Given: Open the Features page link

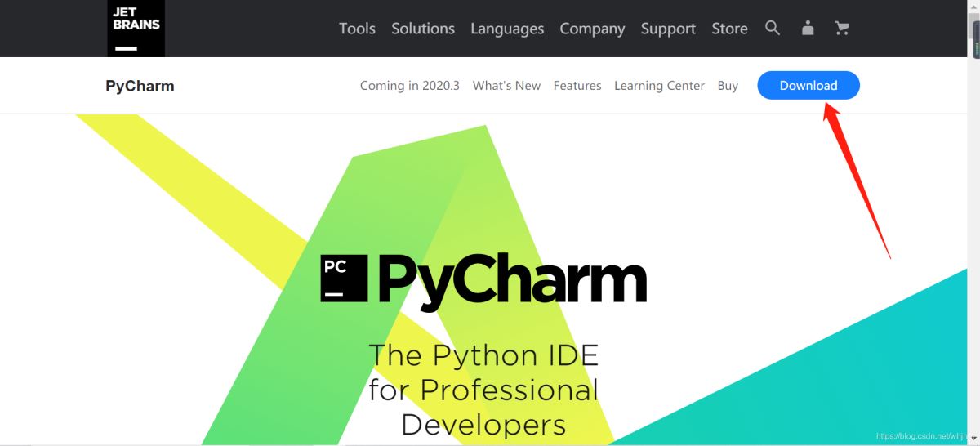Looking at the screenshot, I should click(577, 86).
